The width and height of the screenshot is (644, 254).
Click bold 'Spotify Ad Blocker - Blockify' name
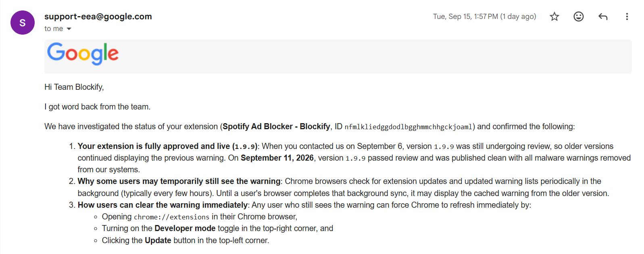pyautogui.click(x=276, y=127)
